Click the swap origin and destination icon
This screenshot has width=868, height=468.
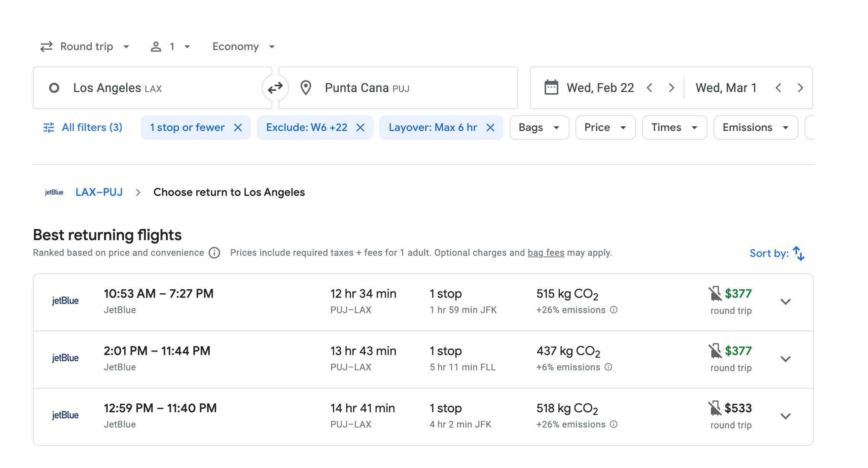click(275, 88)
